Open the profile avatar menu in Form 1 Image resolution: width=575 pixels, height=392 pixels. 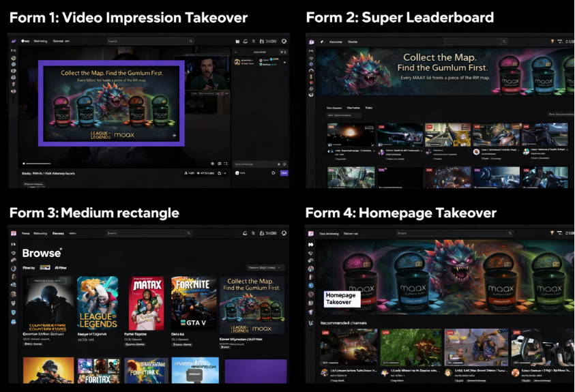[x=284, y=41]
